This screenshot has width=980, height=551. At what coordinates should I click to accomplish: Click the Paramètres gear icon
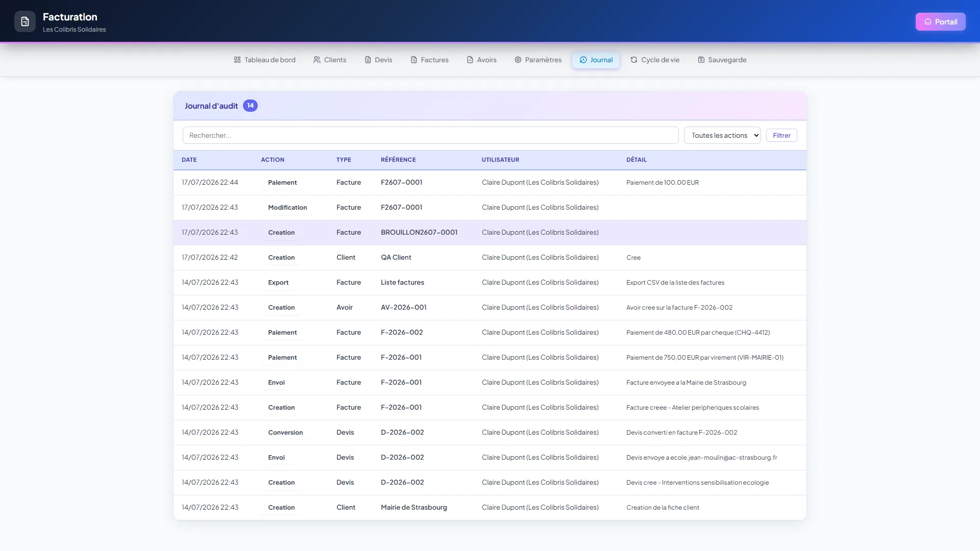[x=518, y=60]
